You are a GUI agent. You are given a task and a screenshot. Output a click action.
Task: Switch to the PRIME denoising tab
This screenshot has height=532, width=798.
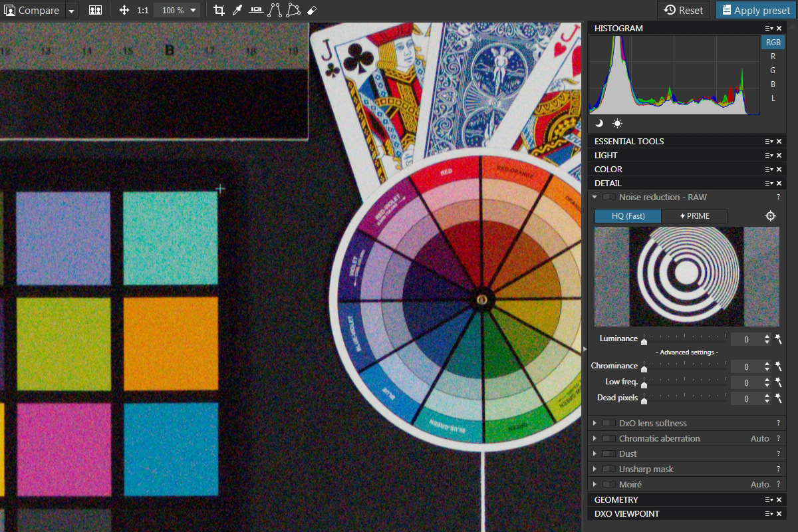694,216
